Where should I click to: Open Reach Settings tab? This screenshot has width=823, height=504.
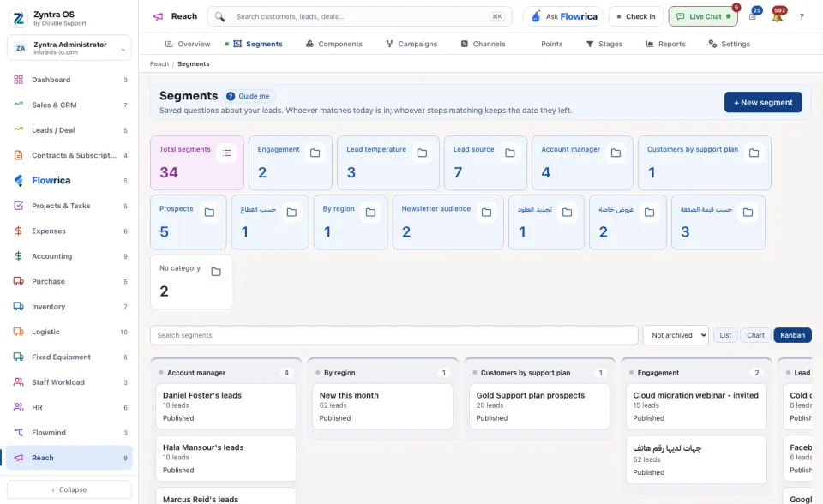(x=729, y=44)
